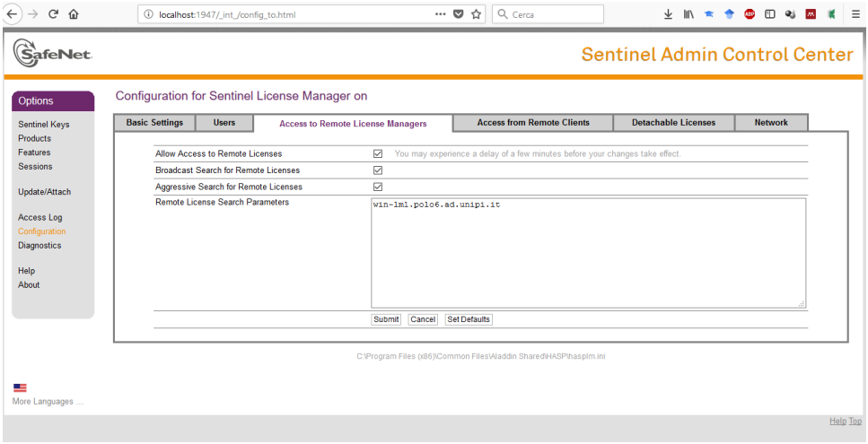868x444 pixels.
Task: Open Products in the options sidebar
Action: (34, 138)
